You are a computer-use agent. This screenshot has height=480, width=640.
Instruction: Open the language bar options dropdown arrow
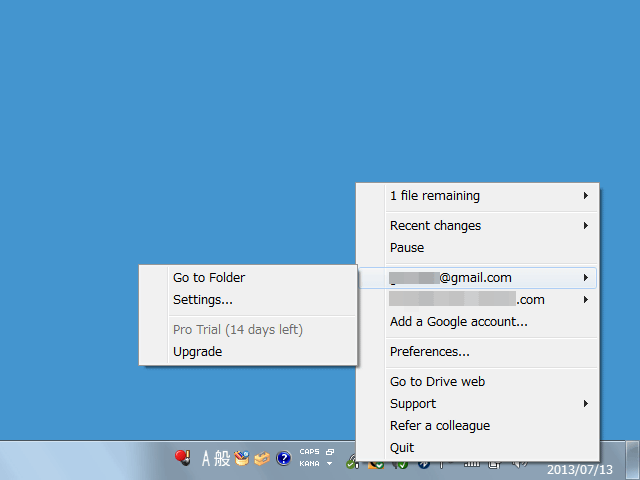pyautogui.click(x=329, y=464)
